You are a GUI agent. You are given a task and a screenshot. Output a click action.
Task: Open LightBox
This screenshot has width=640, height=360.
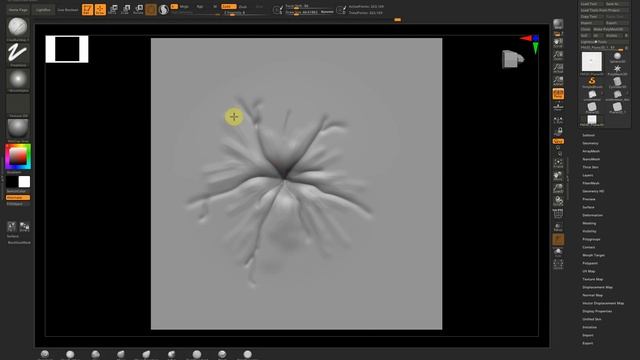(x=43, y=9)
